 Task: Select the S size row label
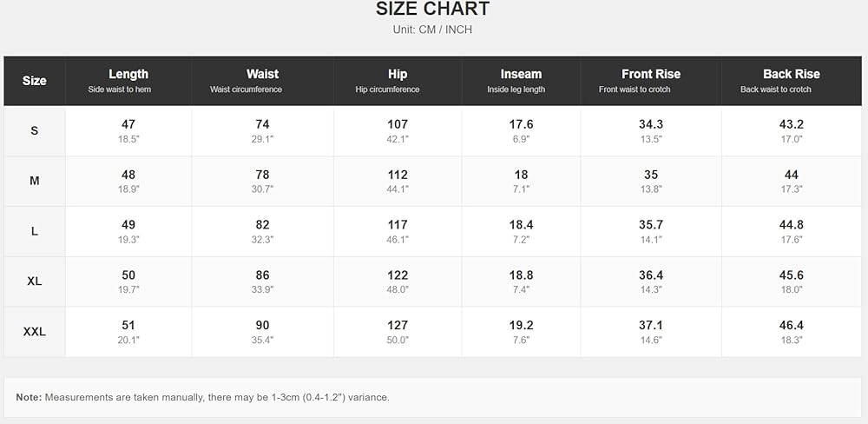pyautogui.click(x=35, y=131)
